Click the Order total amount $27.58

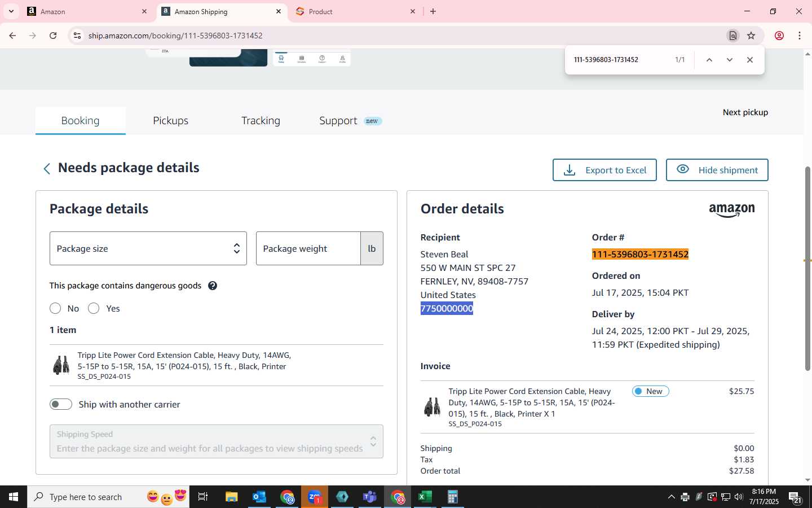(x=742, y=471)
